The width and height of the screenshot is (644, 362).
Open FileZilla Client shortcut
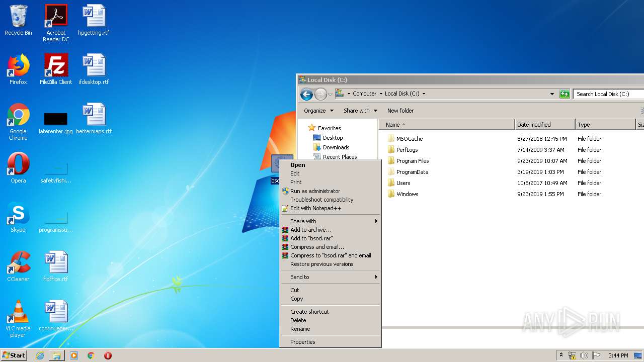coord(56,69)
